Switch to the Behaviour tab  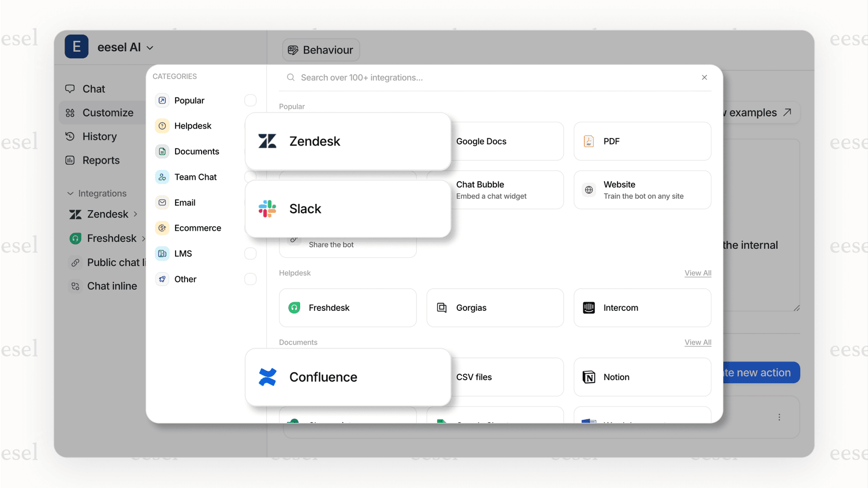tap(321, 50)
